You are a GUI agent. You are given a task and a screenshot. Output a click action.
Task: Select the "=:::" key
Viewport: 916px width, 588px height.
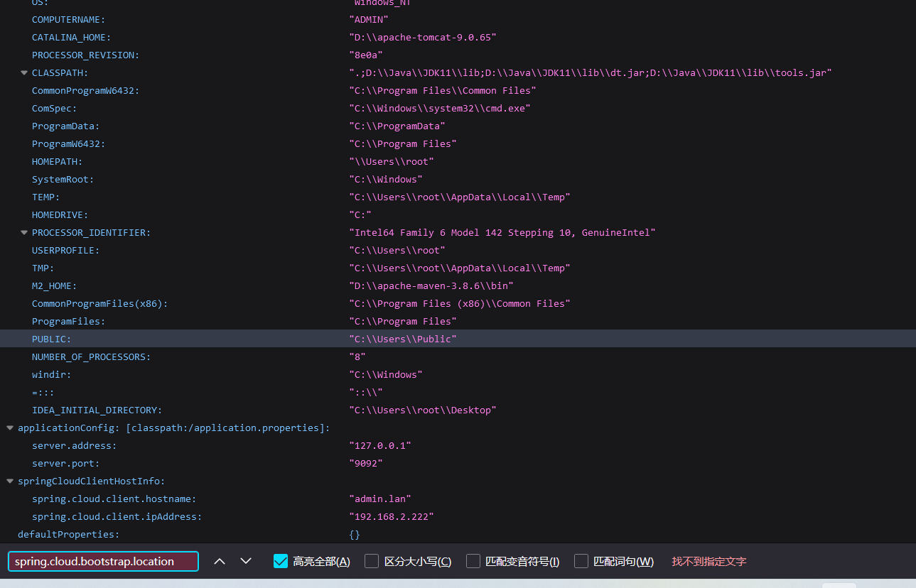tap(43, 392)
